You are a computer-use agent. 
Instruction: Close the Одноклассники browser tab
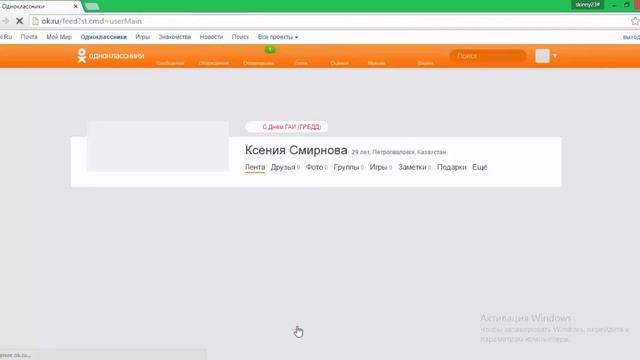tap(76, 7)
